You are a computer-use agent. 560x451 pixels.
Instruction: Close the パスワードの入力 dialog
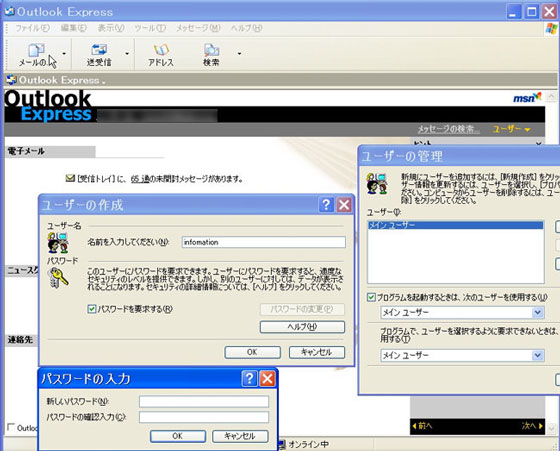267,379
